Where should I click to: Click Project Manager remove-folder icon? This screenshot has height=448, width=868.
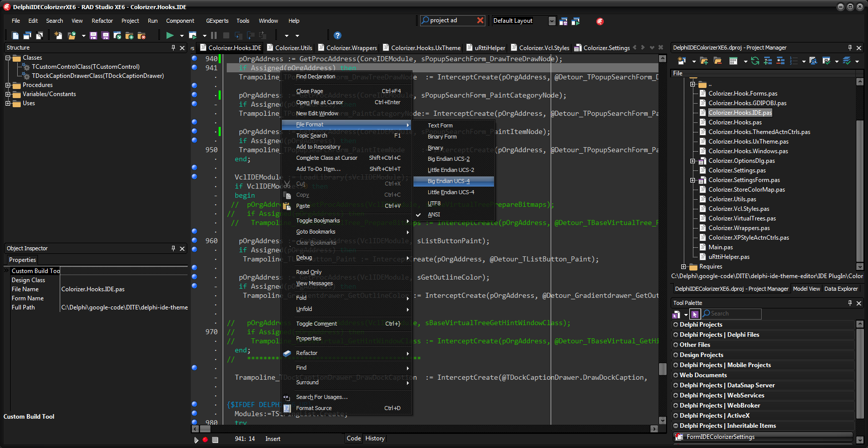[718, 61]
